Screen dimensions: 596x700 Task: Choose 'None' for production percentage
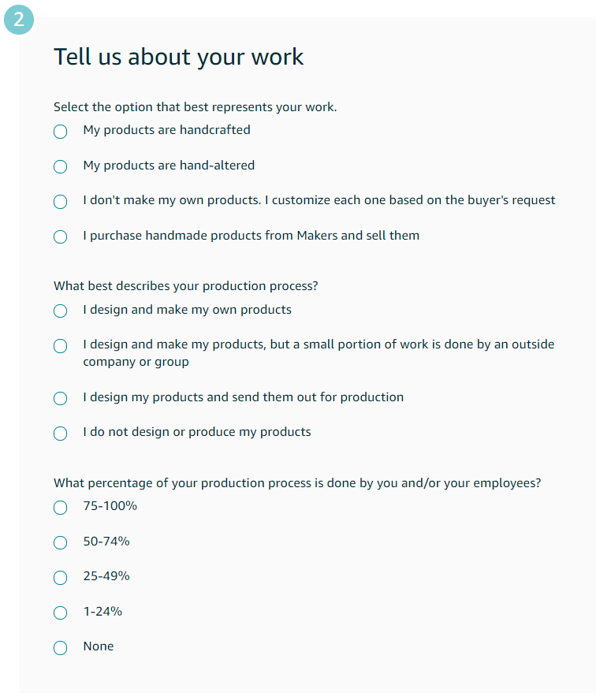click(60, 647)
